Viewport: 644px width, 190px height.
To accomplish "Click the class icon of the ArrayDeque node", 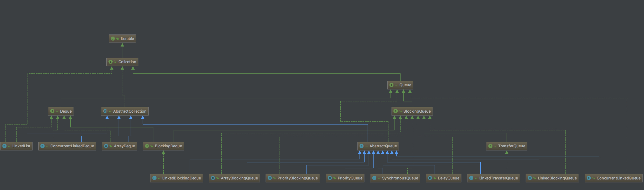I will (106, 146).
